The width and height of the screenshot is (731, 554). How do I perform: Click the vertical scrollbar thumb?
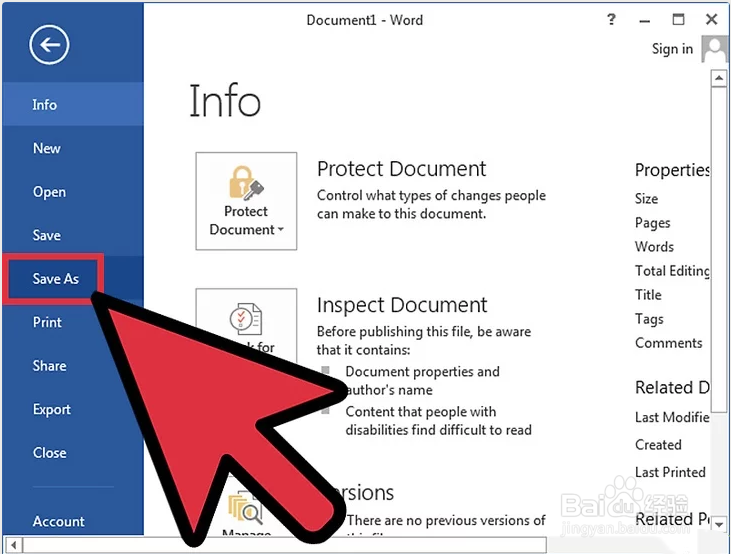[x=719, y=249]
